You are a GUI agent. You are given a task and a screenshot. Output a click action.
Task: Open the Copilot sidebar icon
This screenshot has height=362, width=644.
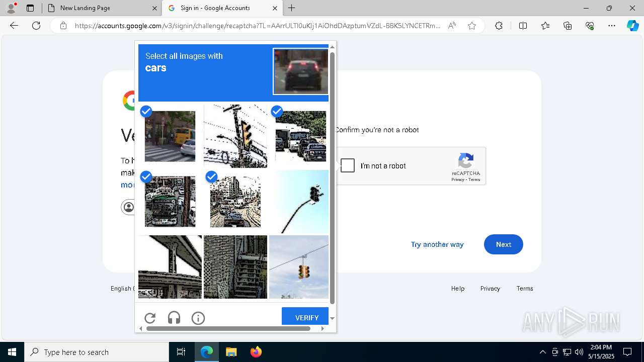(633, 26)
